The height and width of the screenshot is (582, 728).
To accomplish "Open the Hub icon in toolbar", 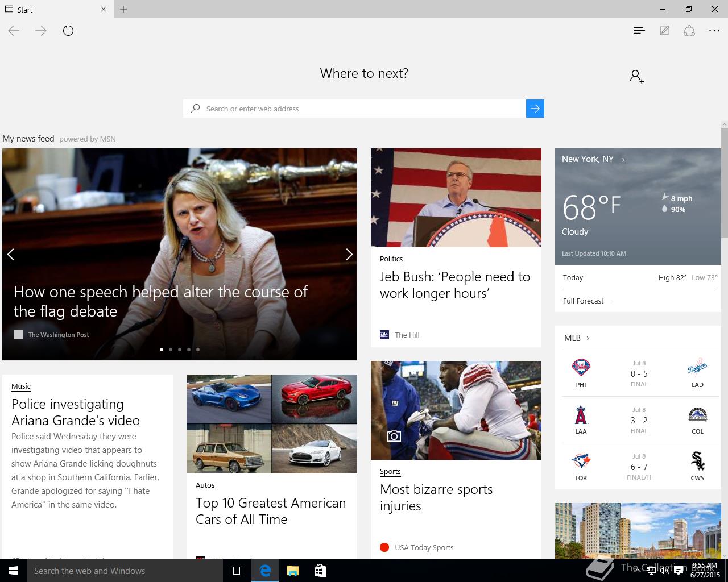I will [x=639, y=31].
